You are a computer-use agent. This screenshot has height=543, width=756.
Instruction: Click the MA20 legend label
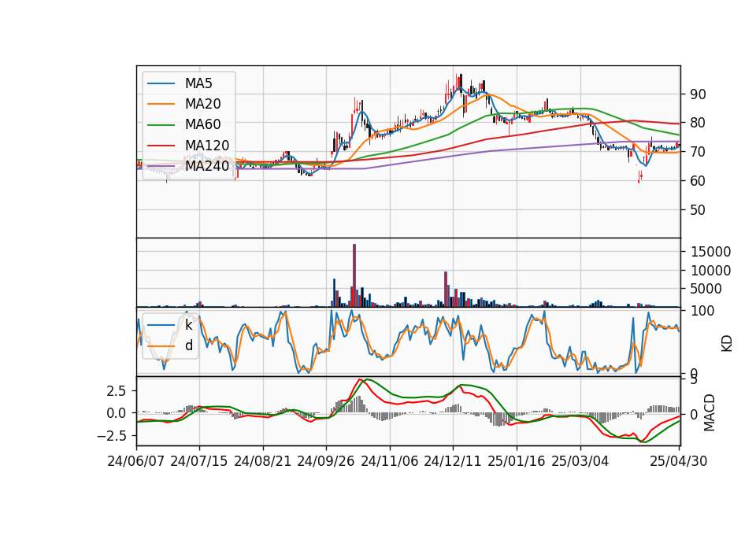202,104
